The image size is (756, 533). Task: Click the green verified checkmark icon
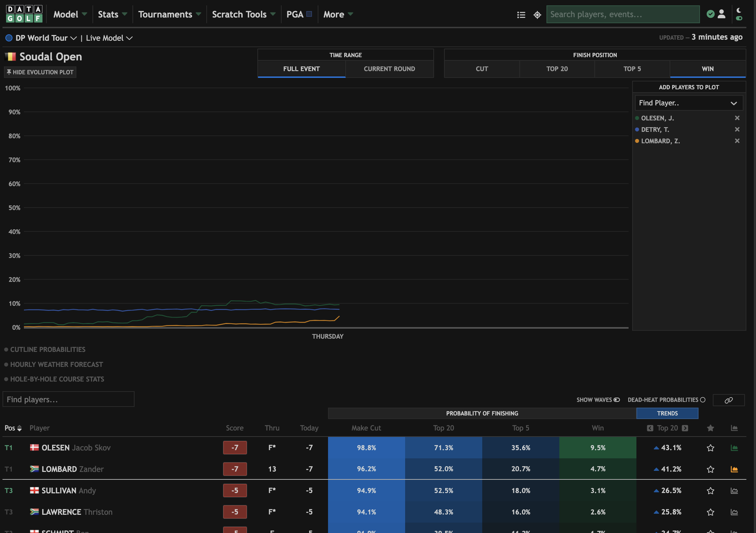710,14
